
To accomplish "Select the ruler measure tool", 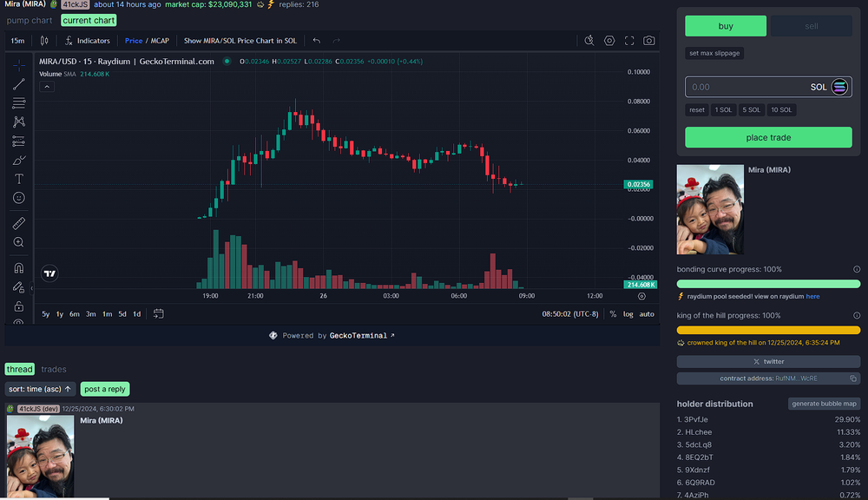I will coord(19,223).
